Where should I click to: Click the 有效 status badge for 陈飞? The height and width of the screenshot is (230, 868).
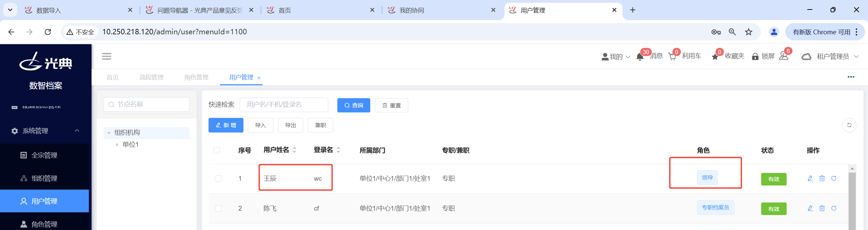(x=774, y=209)
